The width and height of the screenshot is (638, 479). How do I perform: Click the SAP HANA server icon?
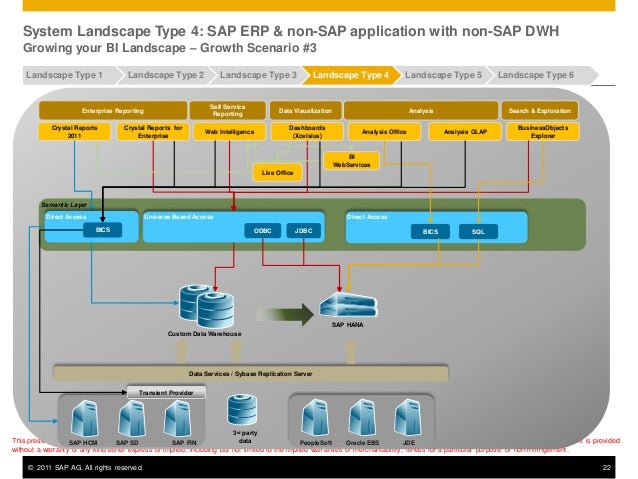tap(348, 305)
